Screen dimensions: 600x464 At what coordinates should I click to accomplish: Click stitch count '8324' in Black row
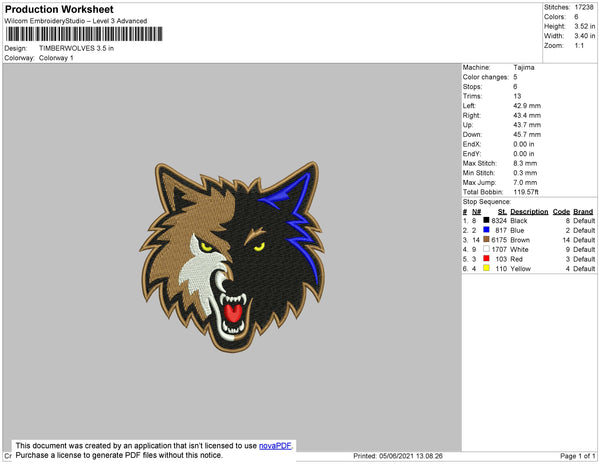499,221
